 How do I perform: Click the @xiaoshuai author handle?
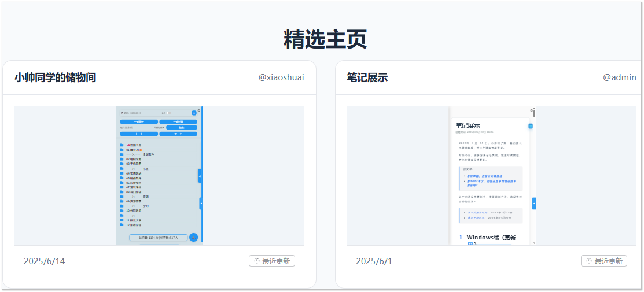[x=281, y=77]
